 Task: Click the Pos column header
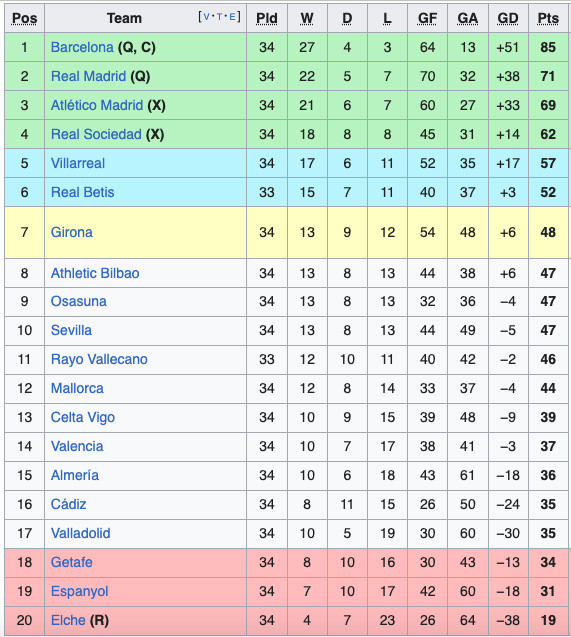pyautogui.click(x=24, y=18)
